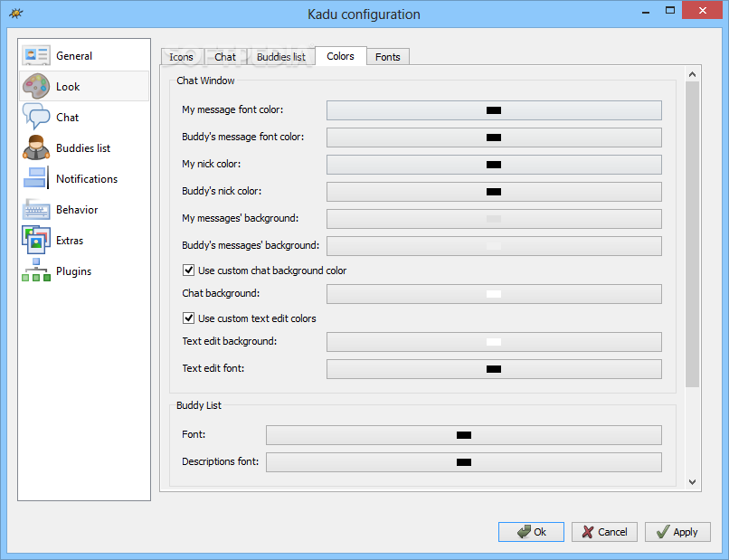This screenshot has width=729, height=560.
Task: Open the Chat speech bubbles icon
Action: click(36, 117)
